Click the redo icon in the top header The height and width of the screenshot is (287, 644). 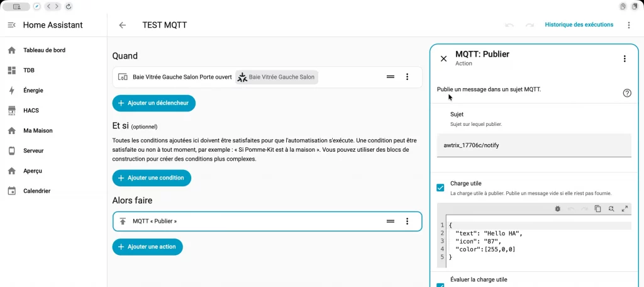(x=530, y=25)
